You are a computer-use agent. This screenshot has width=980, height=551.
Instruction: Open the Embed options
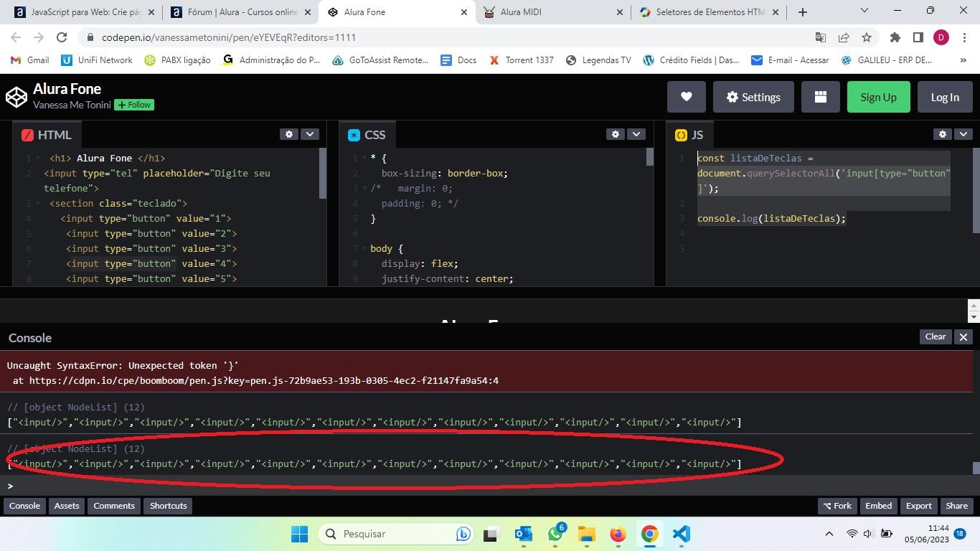(x=879, y=506)
